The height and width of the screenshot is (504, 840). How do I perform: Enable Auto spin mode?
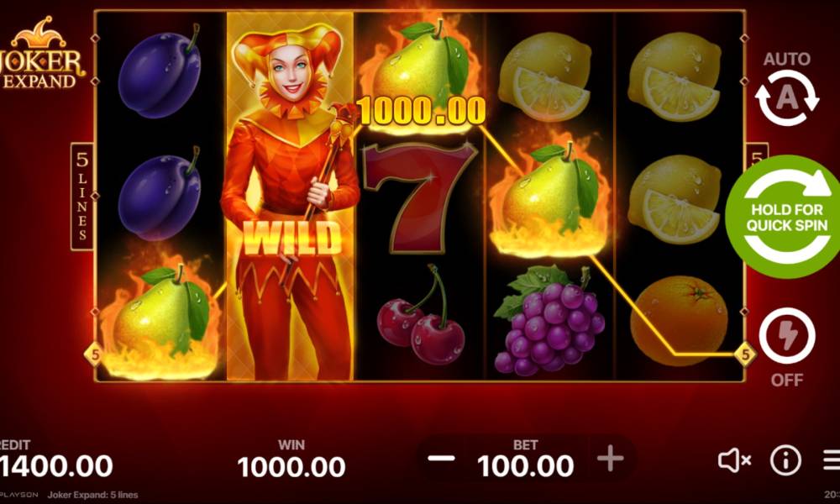[787, 98]
